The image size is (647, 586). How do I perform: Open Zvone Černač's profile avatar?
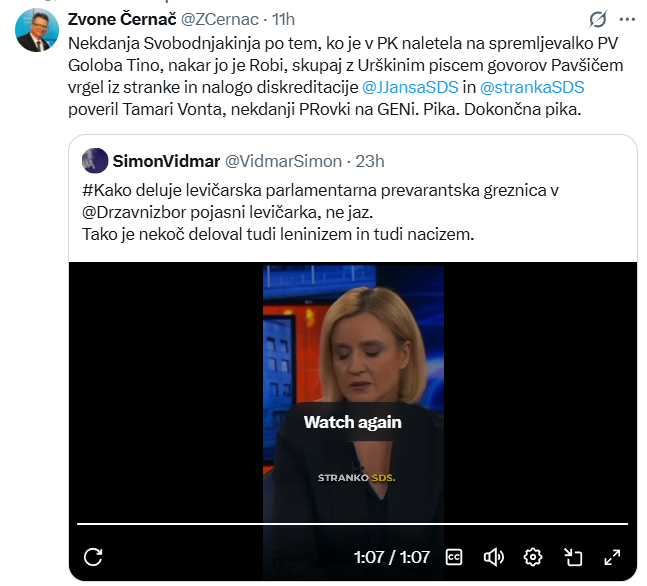(x=37, y=30)
